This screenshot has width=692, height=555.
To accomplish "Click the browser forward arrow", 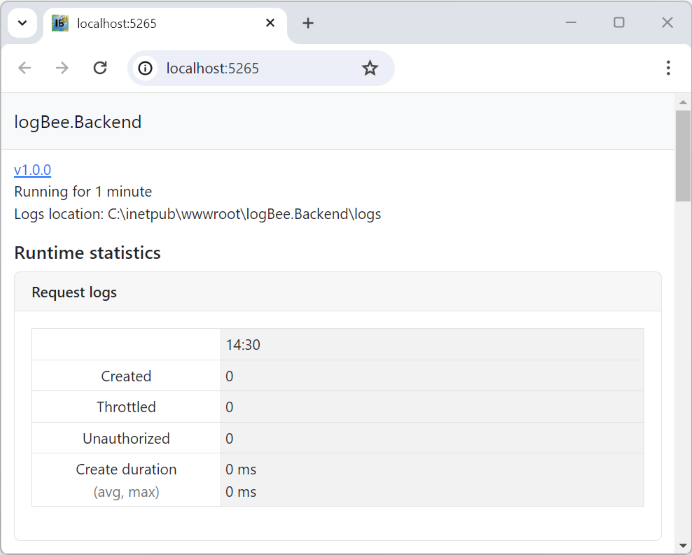I will coord(62,68).
